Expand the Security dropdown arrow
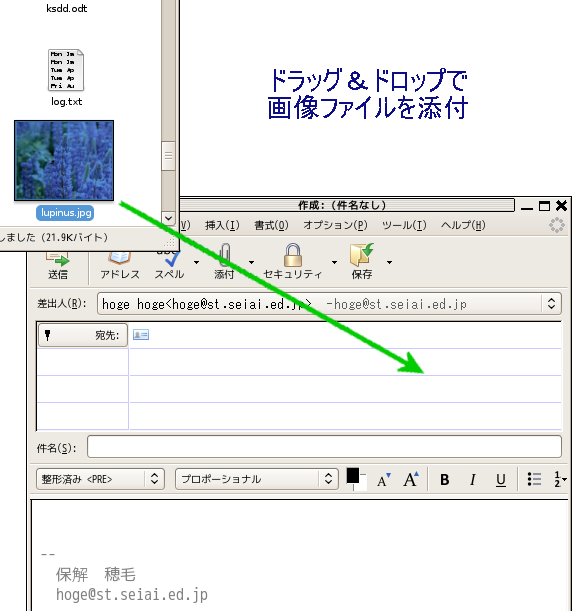572x611 pixels. click(x=334, y=262)
